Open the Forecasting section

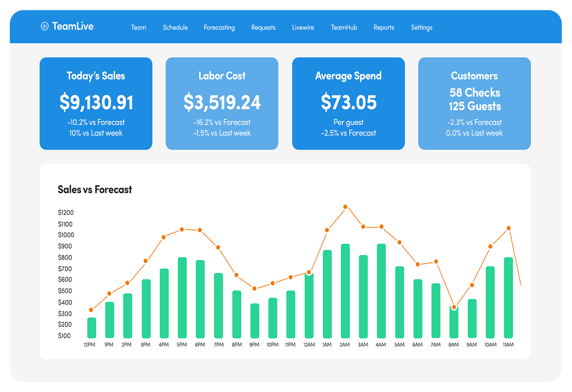pos(219,27)
